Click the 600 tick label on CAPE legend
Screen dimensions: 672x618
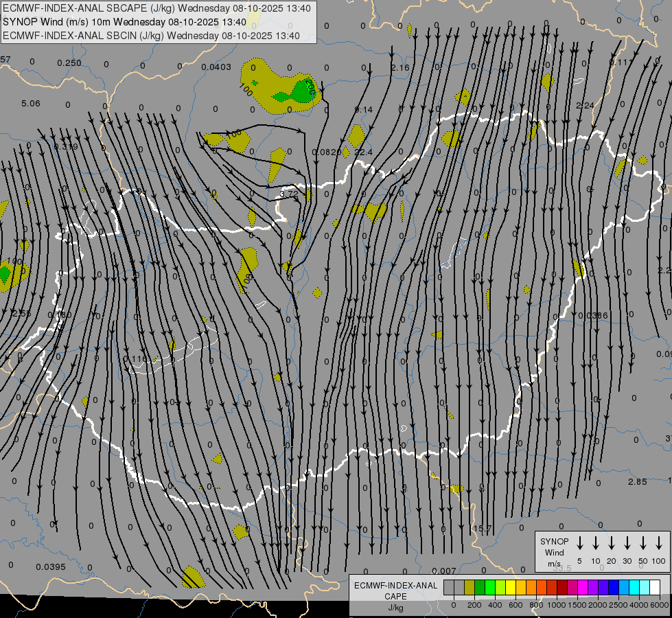click(515, 605)
